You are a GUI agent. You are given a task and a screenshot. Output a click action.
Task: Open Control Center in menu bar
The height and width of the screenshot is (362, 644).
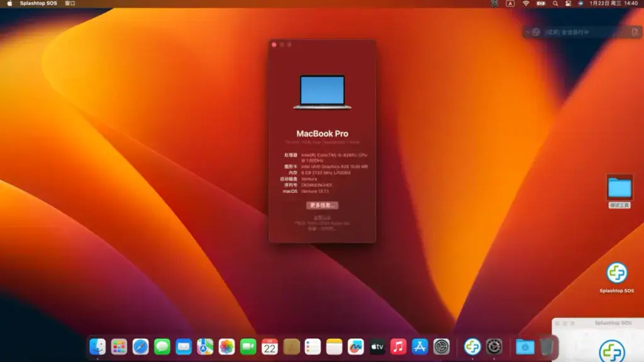pyautogui.click(x=569, y=3)
